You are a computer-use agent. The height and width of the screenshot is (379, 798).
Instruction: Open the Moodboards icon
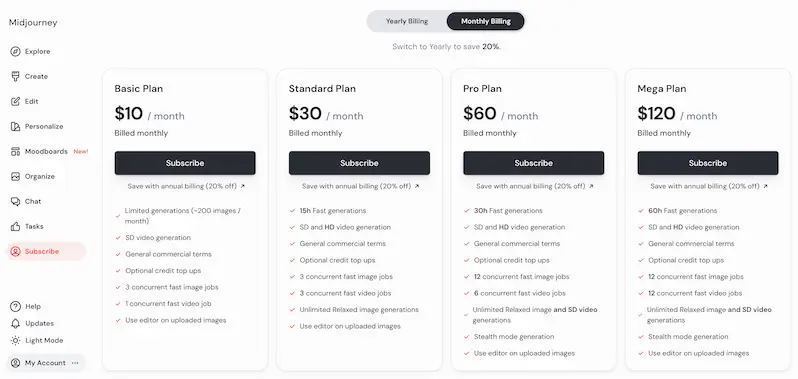15,151
